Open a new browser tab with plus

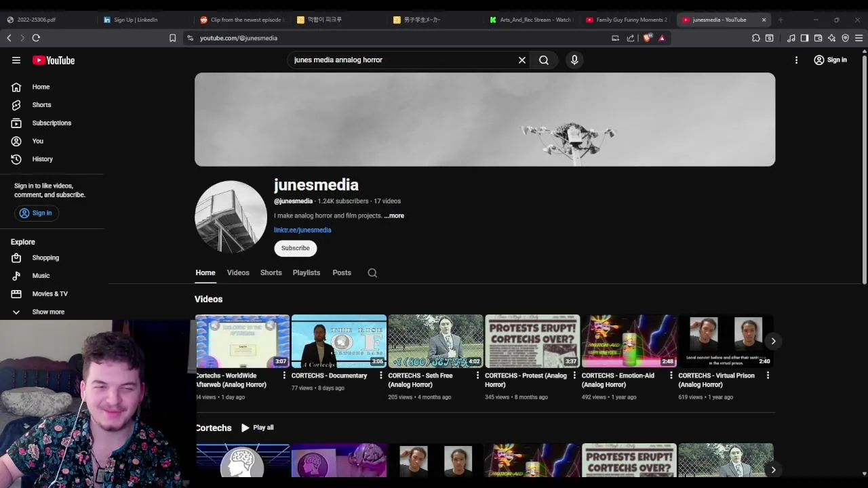click(x=781, y=20)
